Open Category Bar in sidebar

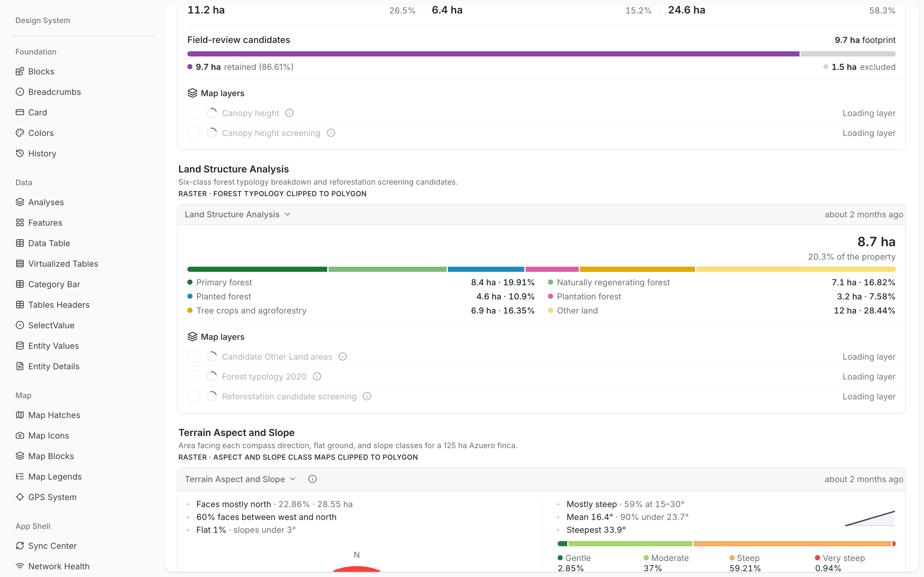point(54,284)
